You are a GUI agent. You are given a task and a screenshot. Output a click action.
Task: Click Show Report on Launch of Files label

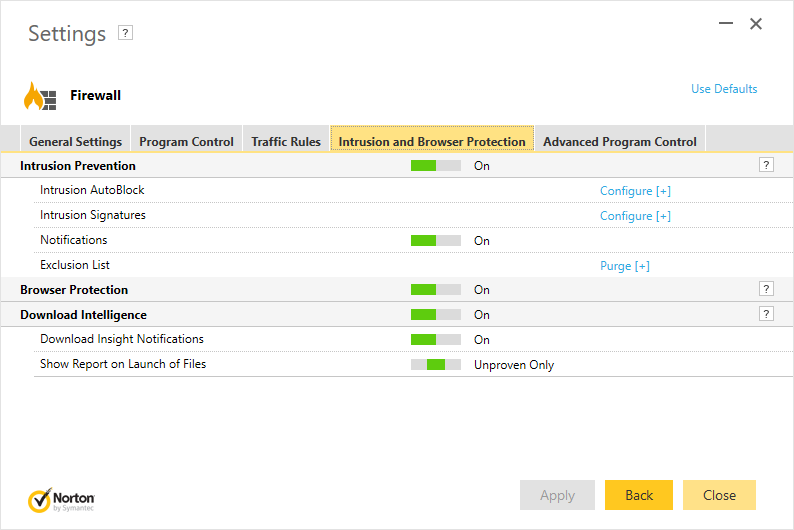(123, 364)
